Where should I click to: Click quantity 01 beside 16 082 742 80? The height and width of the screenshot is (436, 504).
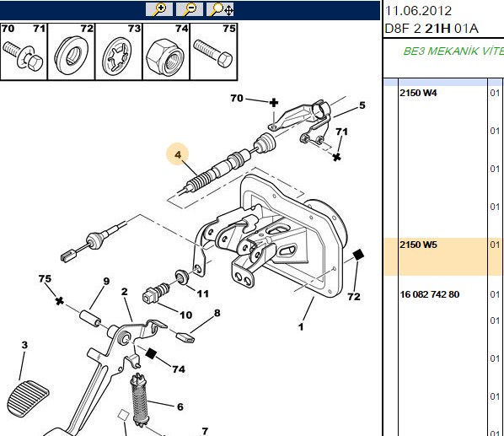point(495,294)
